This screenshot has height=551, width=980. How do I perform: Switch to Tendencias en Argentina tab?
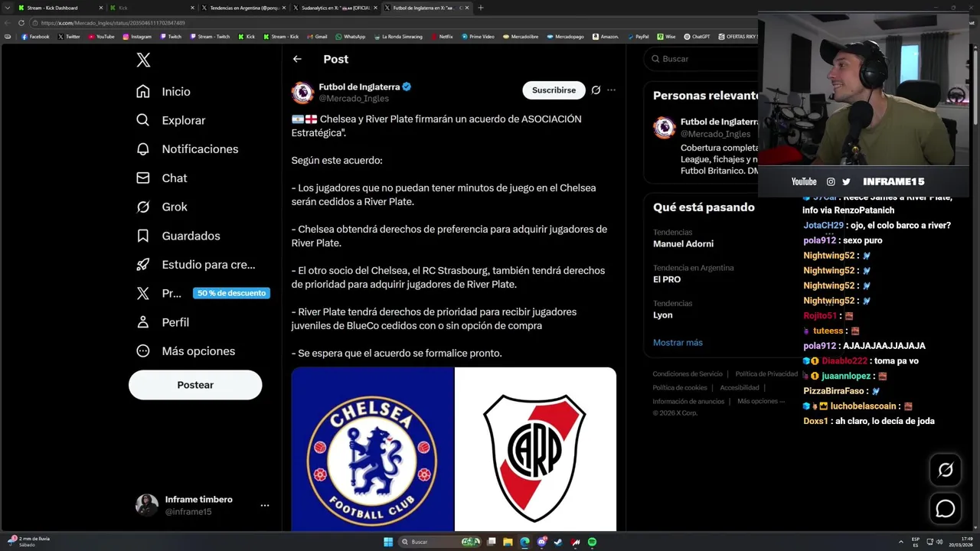[243, 8]
